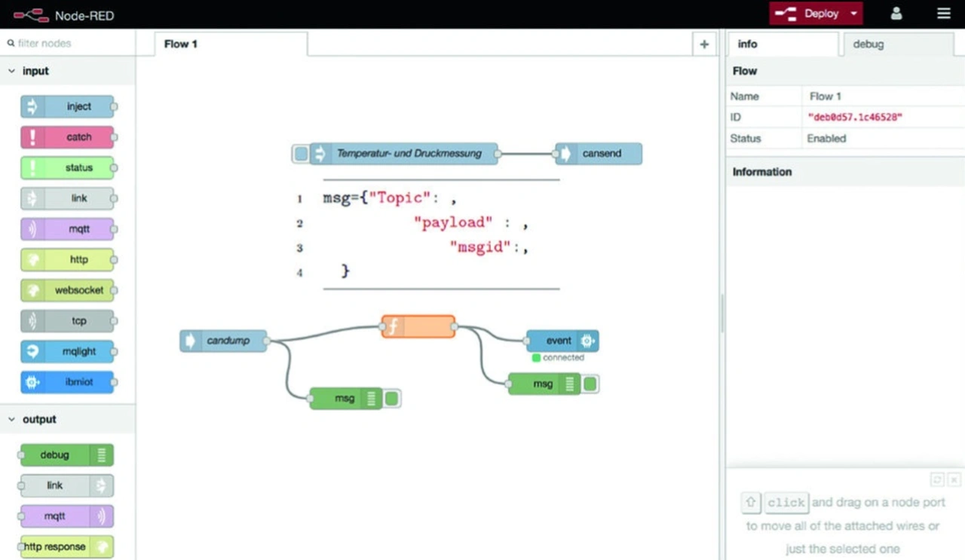This screenshot has height=560, width=965.
Task: Open the hamburger main menu
Action: click(x=943, y=14)
